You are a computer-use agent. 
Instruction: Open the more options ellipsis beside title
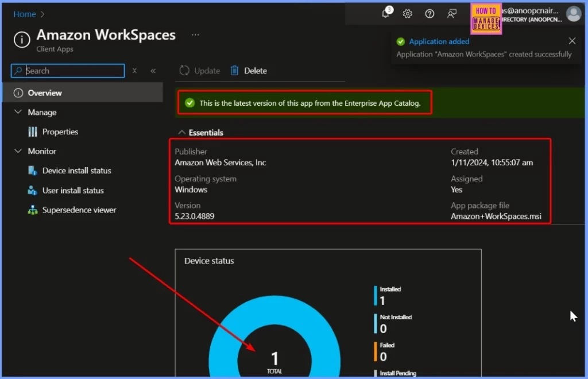(195, 35)
